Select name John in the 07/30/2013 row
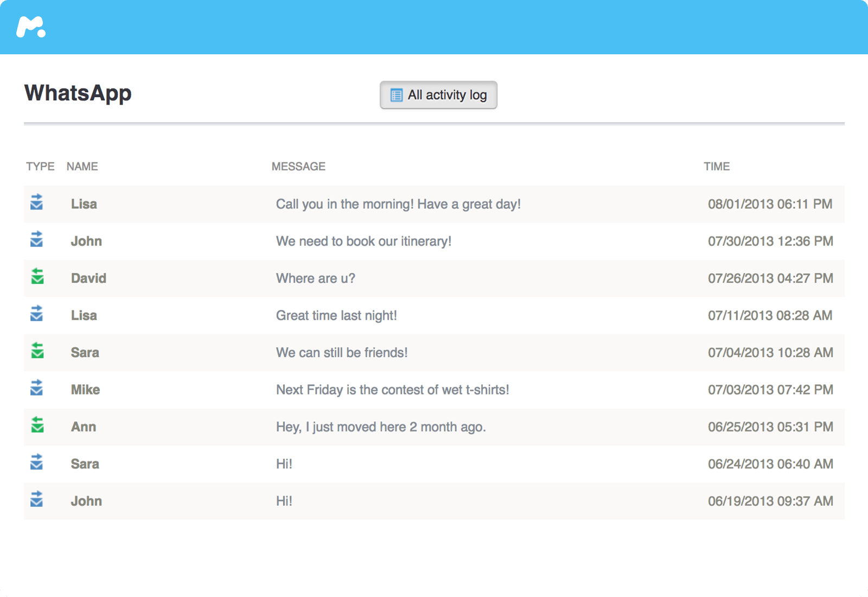Viewport: 868px width, 597px height. pos(86,241)
